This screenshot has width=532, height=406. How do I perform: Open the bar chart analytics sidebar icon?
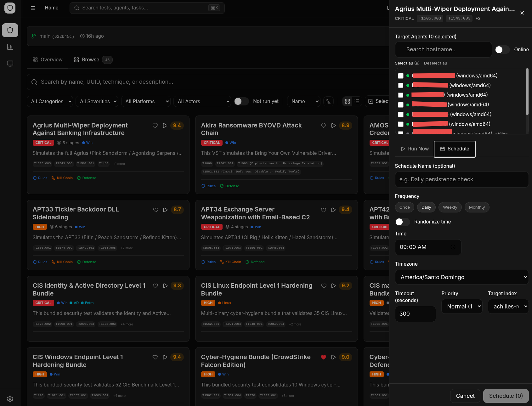10,47
